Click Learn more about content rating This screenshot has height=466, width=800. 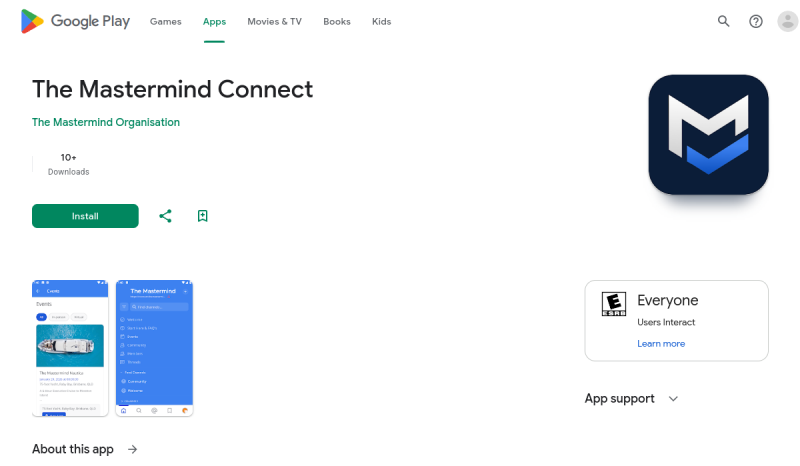(x=661, y=344)
